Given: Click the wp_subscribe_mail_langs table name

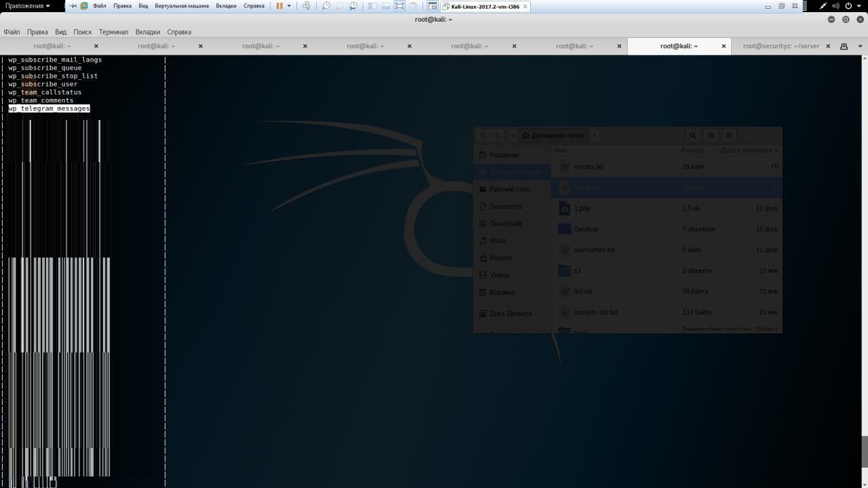Looking at the screenshot, I should [55, 60].
